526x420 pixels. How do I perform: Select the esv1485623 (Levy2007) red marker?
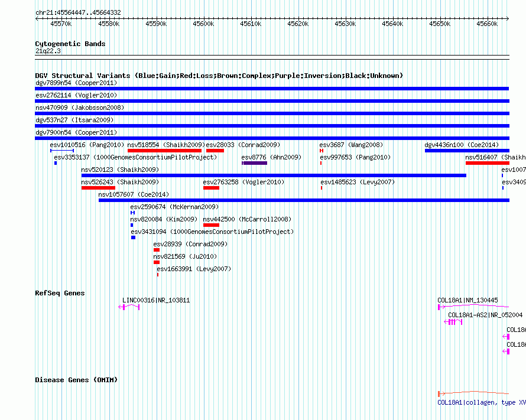coord(322,188)
